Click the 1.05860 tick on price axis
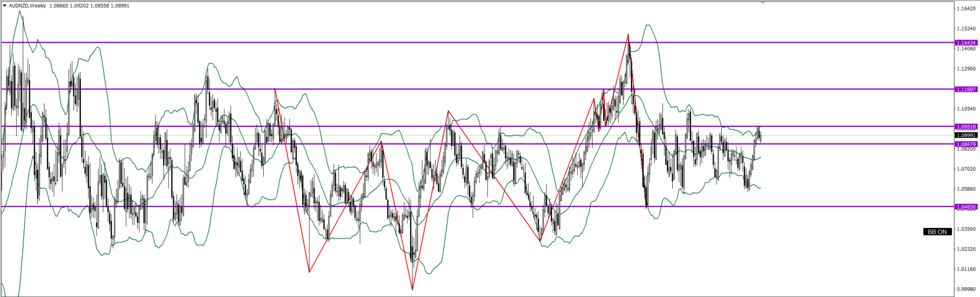Screen dimensions: 980x297 pyautogui.click(x=966, y=189)
